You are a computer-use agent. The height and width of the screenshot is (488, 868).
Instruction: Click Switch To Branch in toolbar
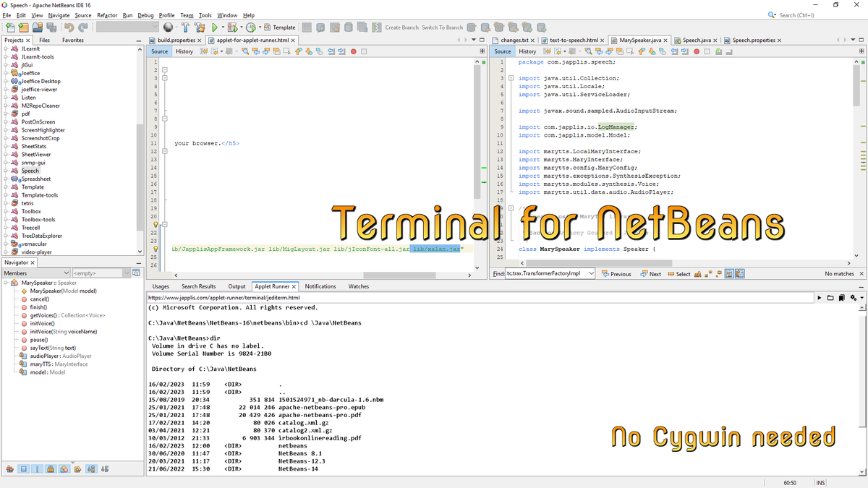click(442, 27)
